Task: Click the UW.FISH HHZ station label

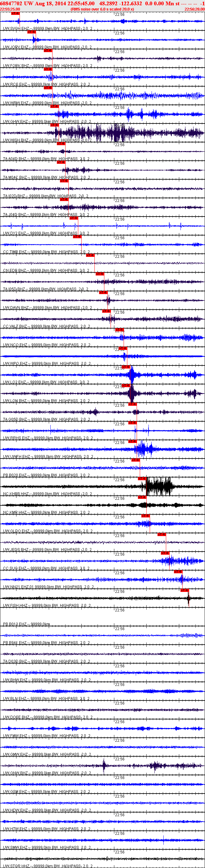Action: tap(47, 606)
